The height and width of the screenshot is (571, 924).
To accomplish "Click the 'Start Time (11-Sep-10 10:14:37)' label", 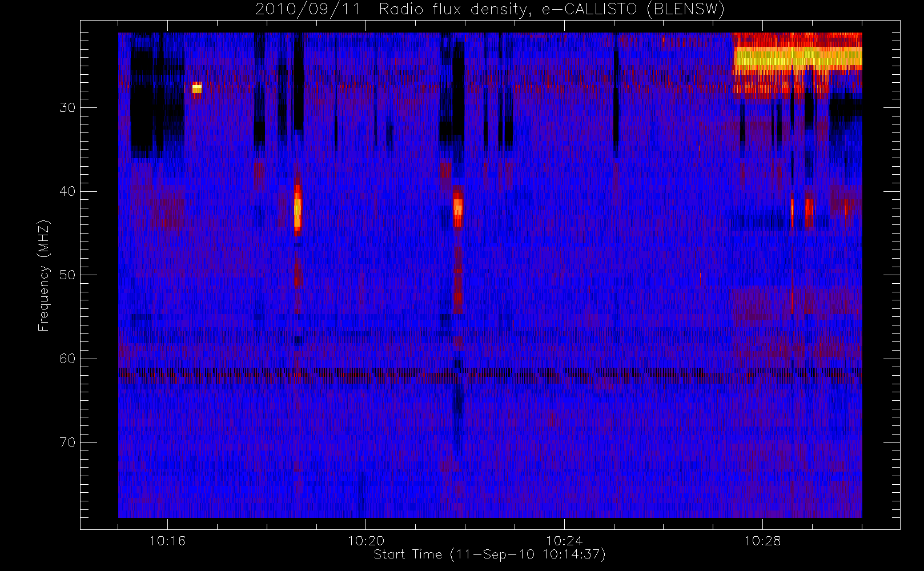I will point(489,554).
